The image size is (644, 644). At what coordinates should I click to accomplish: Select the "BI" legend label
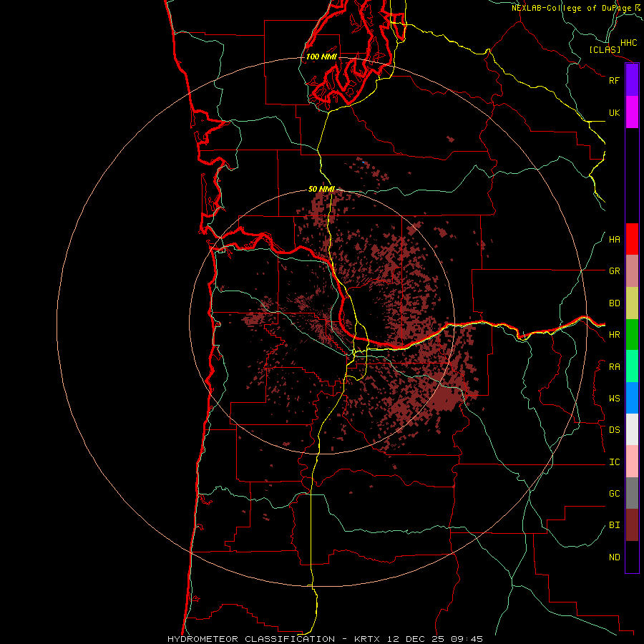pos(614,525)
